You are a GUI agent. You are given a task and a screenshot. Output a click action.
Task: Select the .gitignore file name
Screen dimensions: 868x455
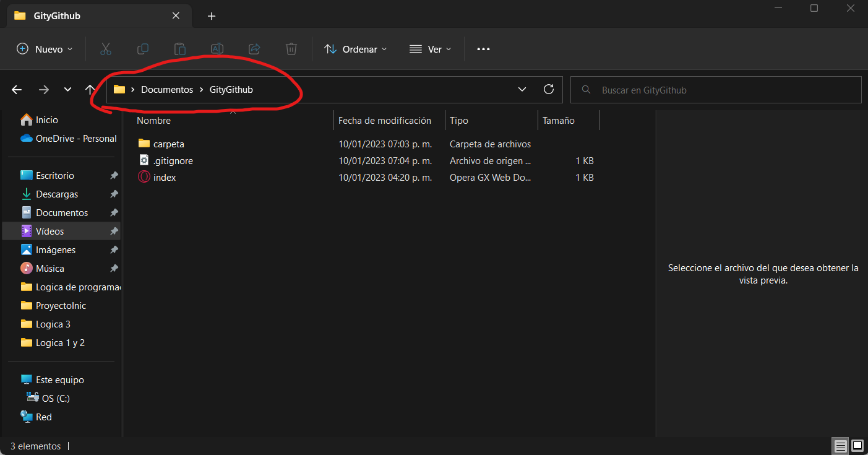coord(173,161)
